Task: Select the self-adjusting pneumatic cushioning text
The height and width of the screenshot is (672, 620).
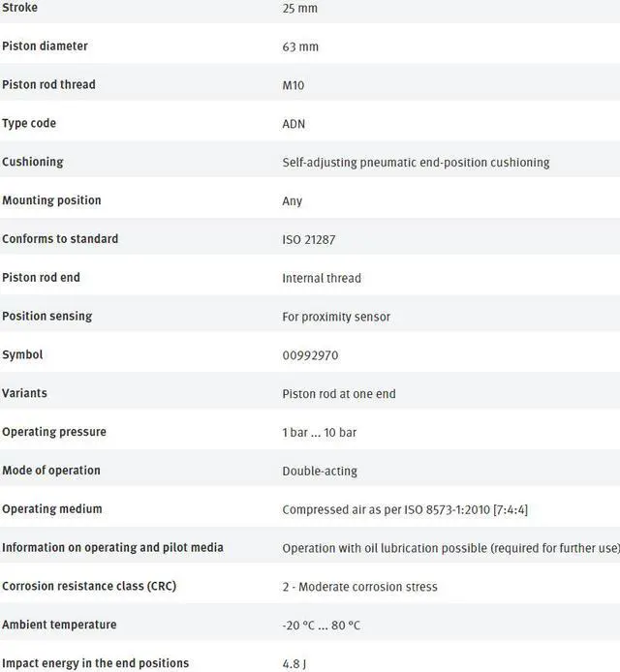Action: [x=416, y=163]
